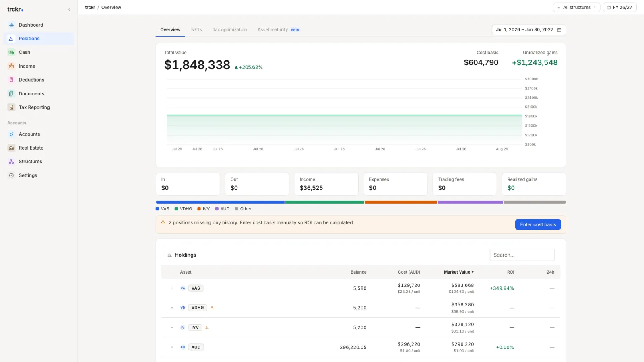Open the Dashboard icon in sidebar
The height and width of the screenshot is (362, 644).
tap(11, 25)
